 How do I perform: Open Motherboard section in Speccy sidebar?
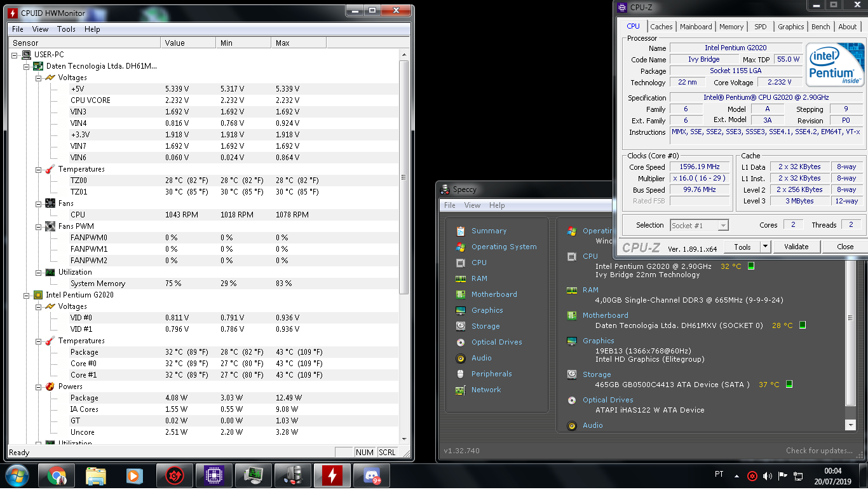pyautogui.click(x=494, y=294)
